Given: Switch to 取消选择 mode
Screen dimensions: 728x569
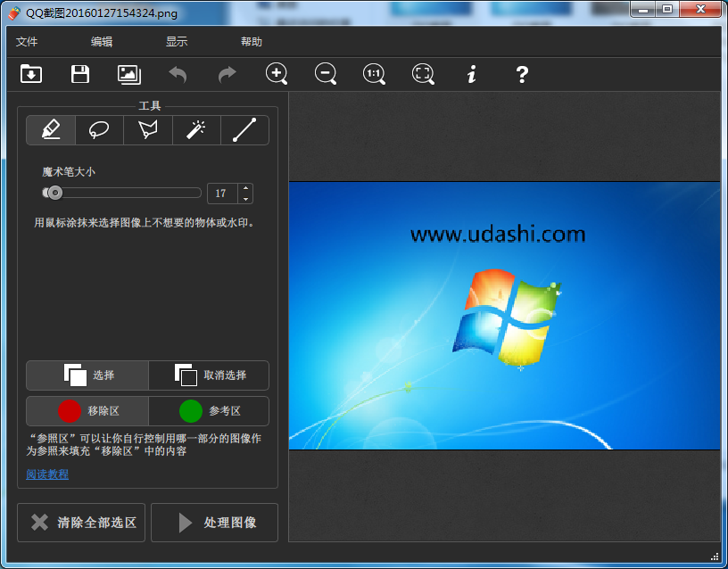Looking at the screenshot, I should pos(209,375).
